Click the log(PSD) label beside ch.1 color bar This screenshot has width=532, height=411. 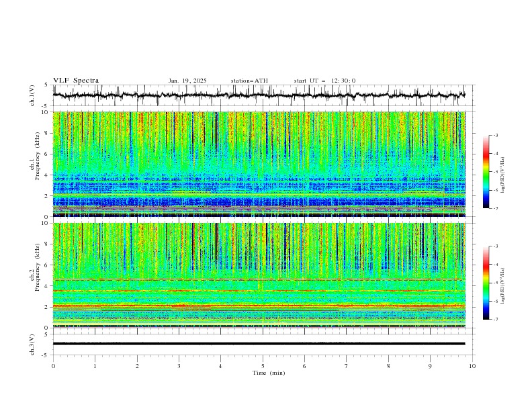[x=503, y=175]
